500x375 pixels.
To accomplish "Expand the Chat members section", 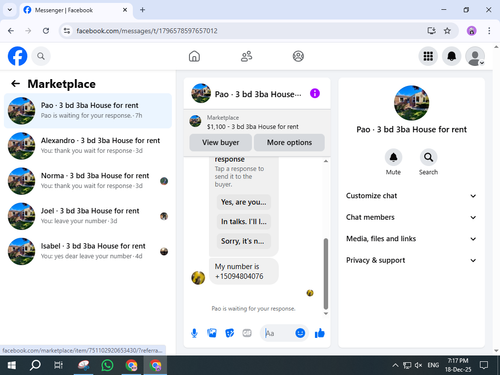I will coord(411,217).
